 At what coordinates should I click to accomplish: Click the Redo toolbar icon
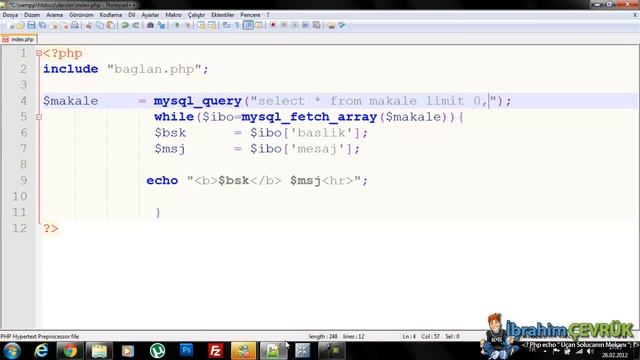point(136,25)
